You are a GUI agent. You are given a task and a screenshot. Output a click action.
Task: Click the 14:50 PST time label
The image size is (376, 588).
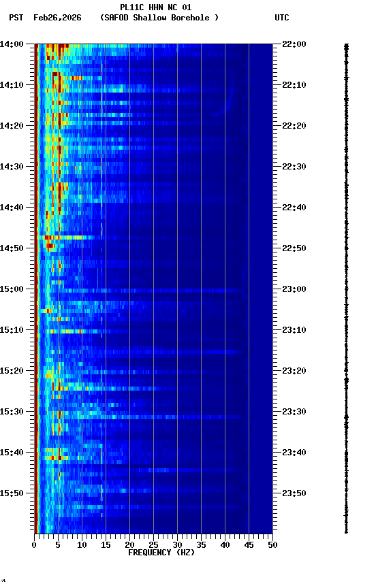coord(12,248)
